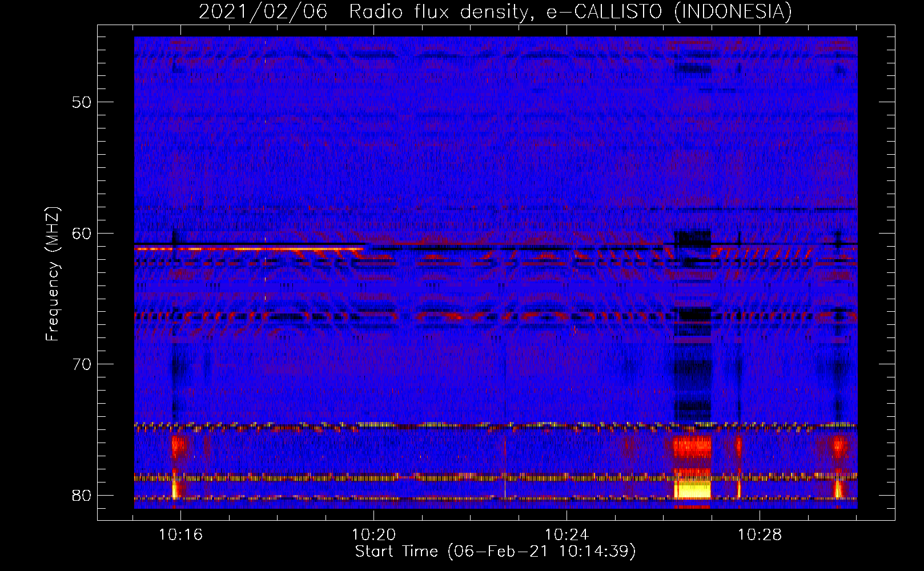
Task: Click the frequency tick label '80'
Action: [x=82, y=495]
